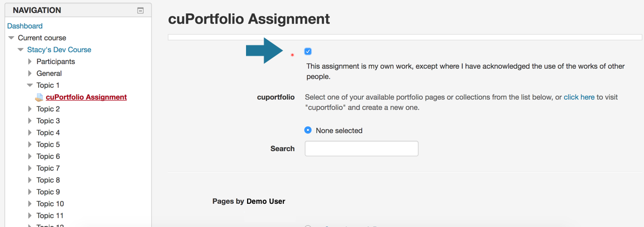644x227 pixels.
Task: Expand the Participants tree node
Action: click(30, 61)
